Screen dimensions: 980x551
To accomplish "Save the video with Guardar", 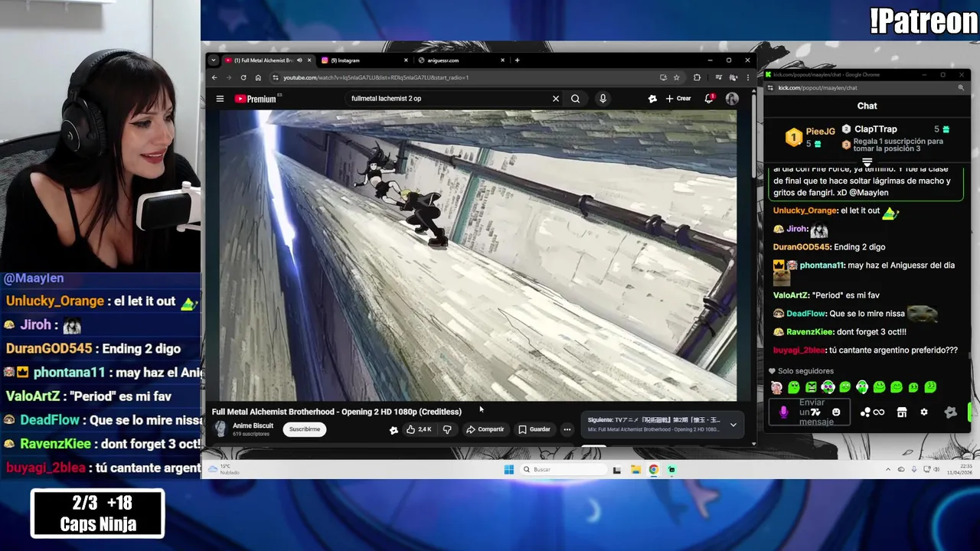I will click(534, 429).
